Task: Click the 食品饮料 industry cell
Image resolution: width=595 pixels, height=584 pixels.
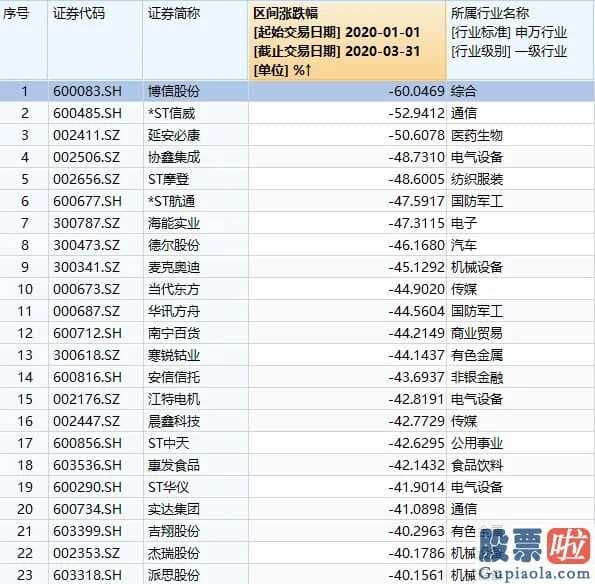Action: tap(477, 466)
